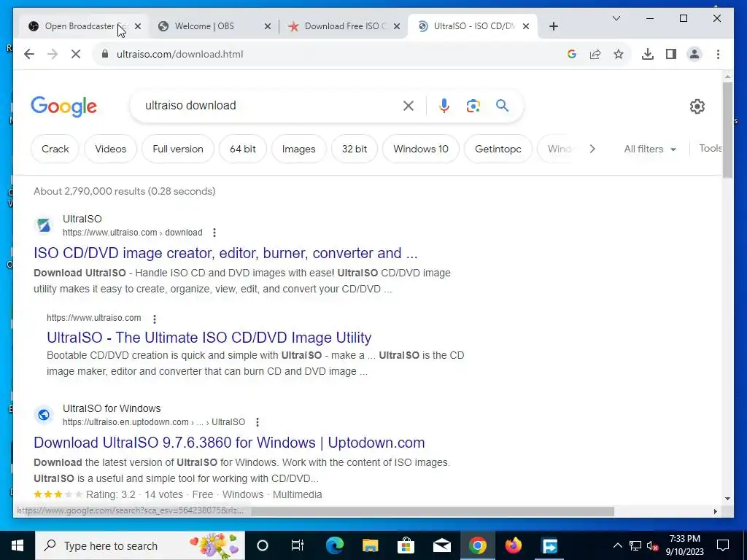Open Download UltraISO 9.7.6.3860 Uptodown link
This screenshot has width=747, height=560.
click(229, 443)
